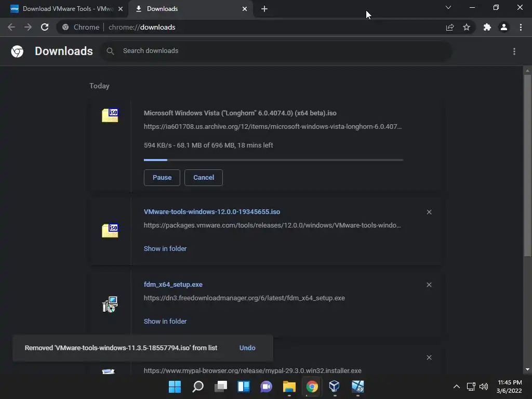532x399 pixels.
Task: Show hidden system tray icons
Action: click(457, 387)
